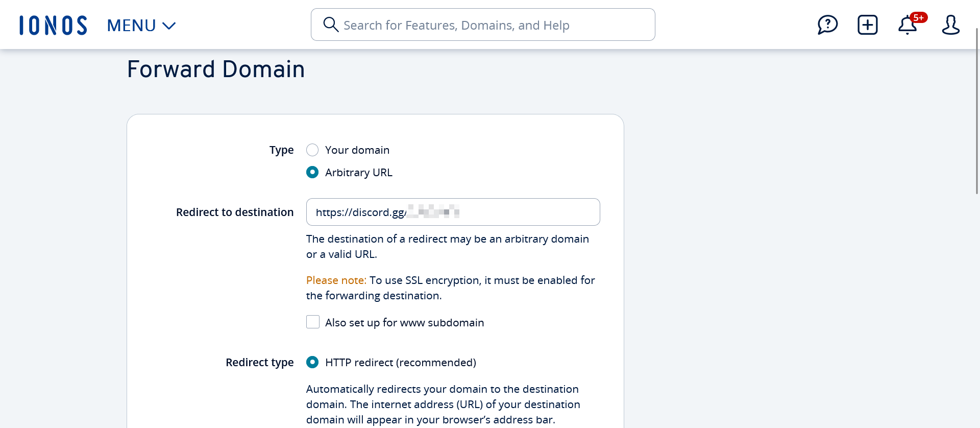Enable Also set up for www subdomain
Viewport: 980px width, 428px height.
coord(313,322)
